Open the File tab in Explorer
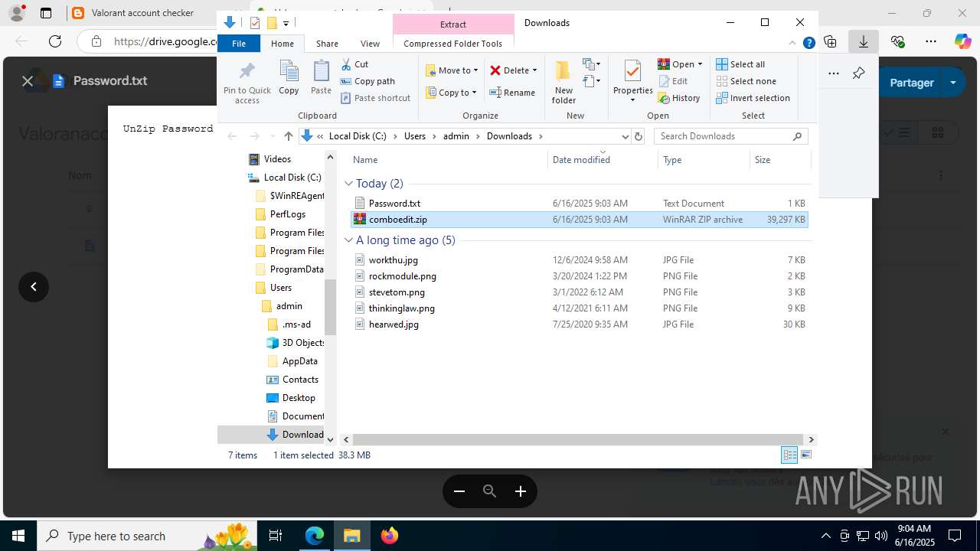This screenshot has height=551, width=980. pyautogui.click(x=239, y=44)
